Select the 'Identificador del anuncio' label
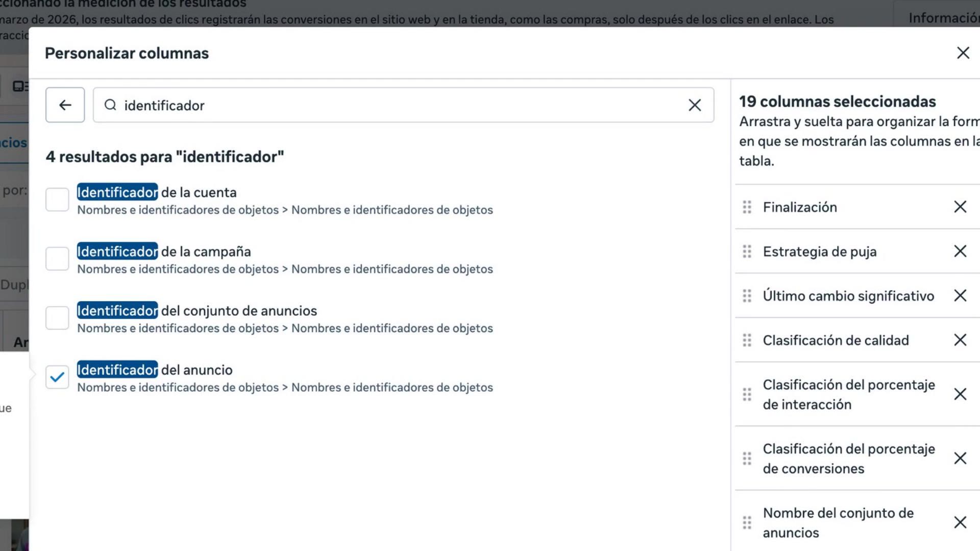This screenshot has height=551, width=980. (x=155, y=370)
